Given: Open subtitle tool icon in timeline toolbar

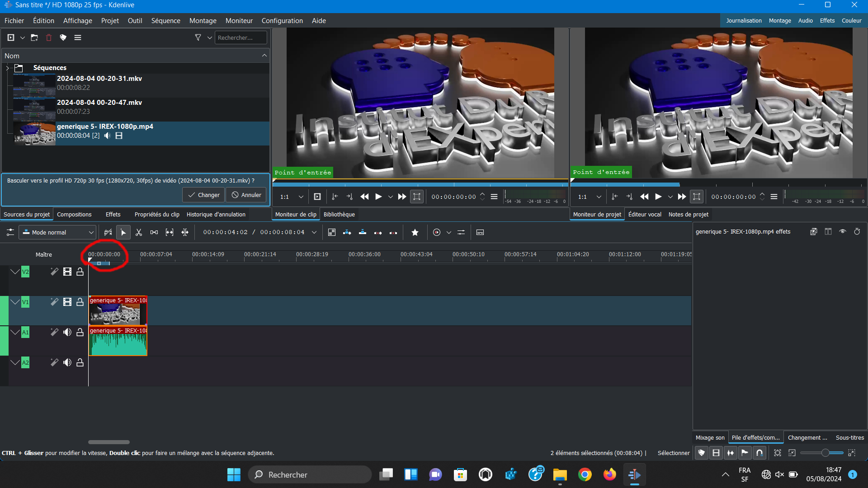Looking at the screenshot, I should pos(480,232).
